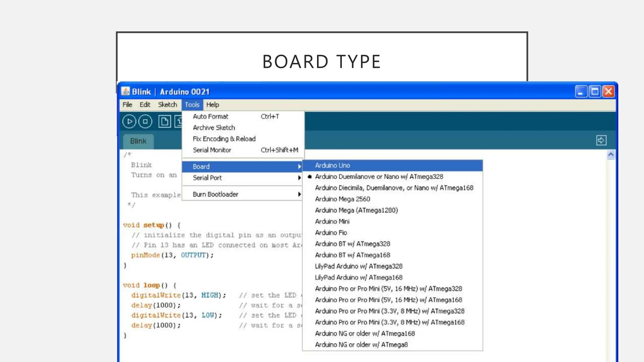Viewport: 644px width, 362px height.
Task: Minimize the Arduino window
Action: point(581,91)
